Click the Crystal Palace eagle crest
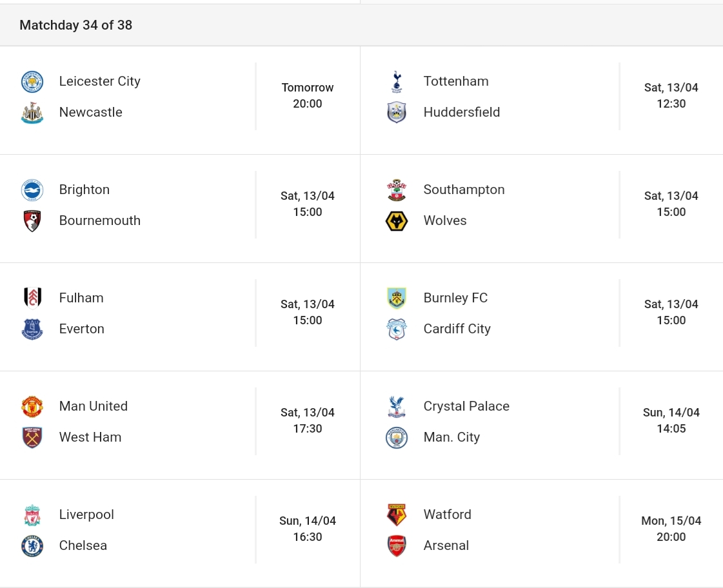Viewport: 723px width, 588px height. click(397, 407)
